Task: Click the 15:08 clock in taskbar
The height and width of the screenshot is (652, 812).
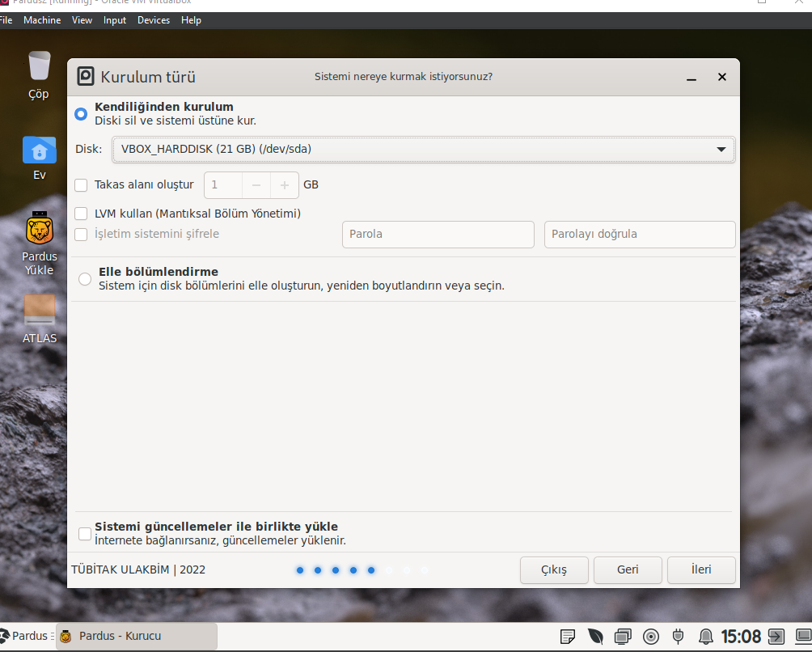Action: 741,636
